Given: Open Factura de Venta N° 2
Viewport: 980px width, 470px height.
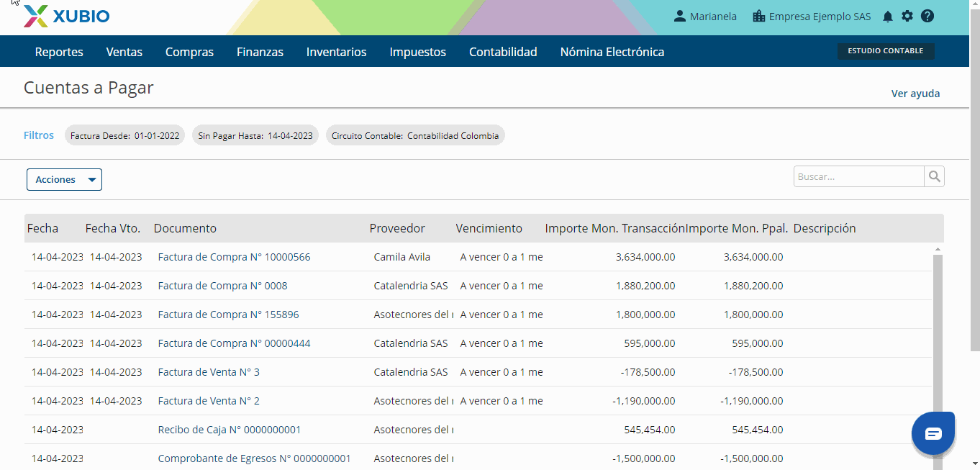Looking at the screenshot, I should point(209,401).
